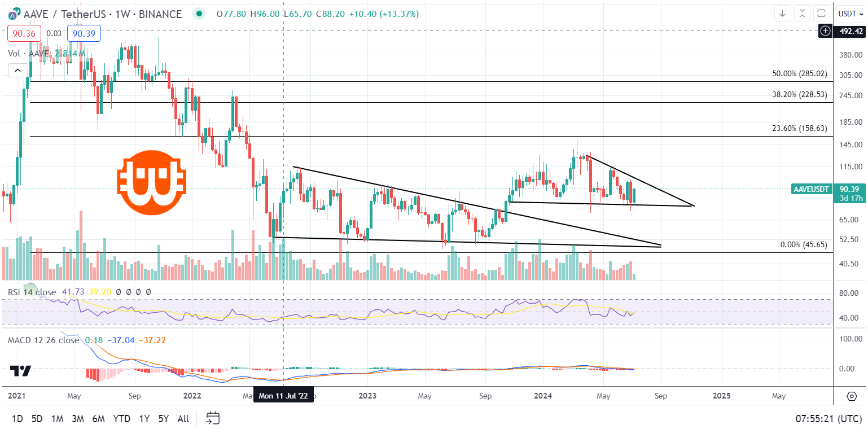868x429 pixels.
Task: Click the RSI 14 close indicator legend
Action: (32, 292)
